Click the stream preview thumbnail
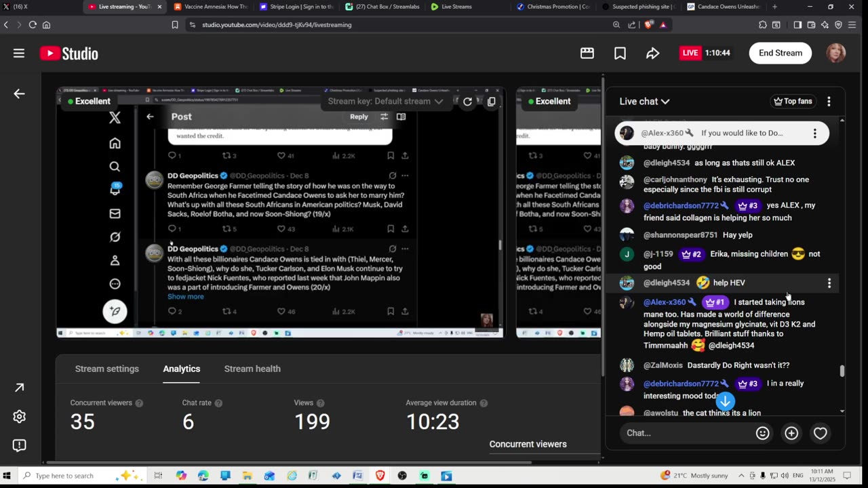 click(x=280, y=212)
